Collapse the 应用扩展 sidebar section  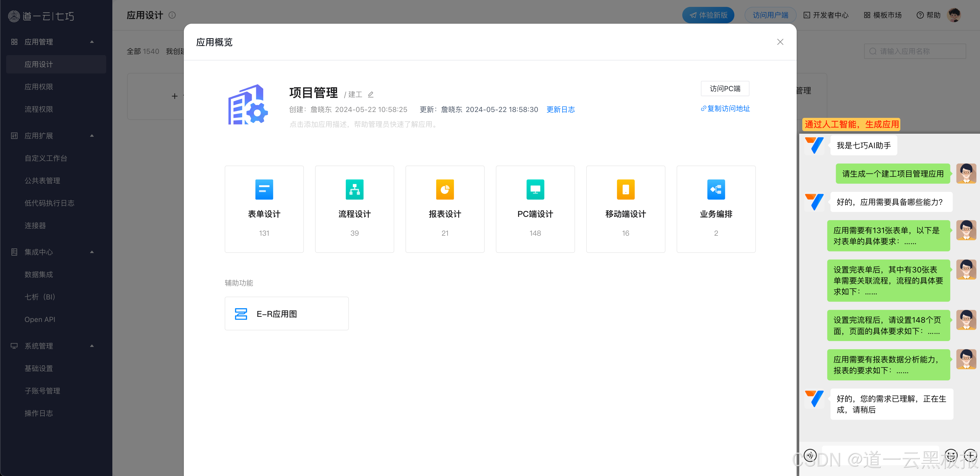tap(92, 136)
